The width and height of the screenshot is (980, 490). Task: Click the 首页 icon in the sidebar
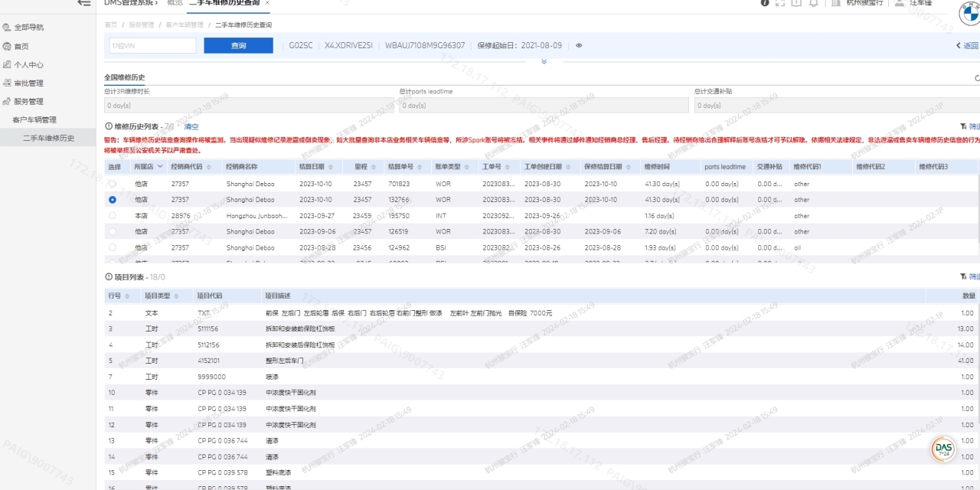(x=7, y=46)
